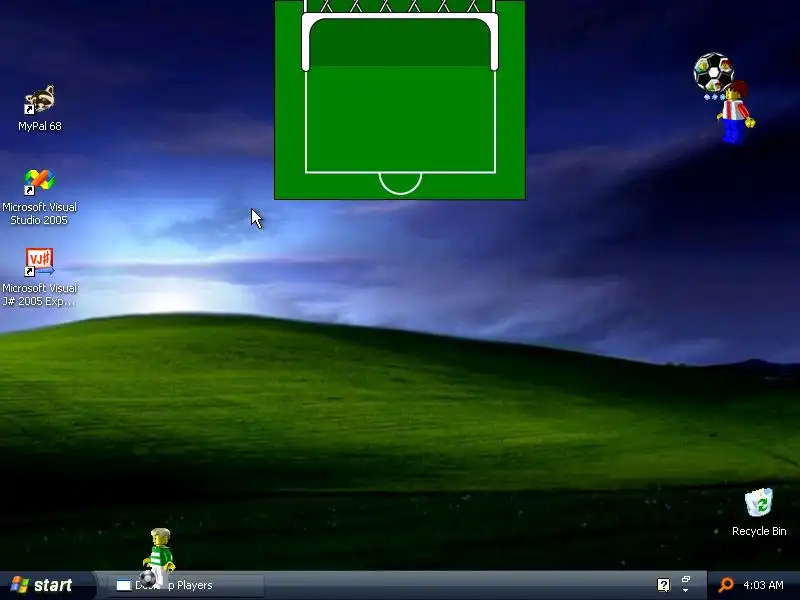Image resolution: width=800 pixels, height=600 pixels.
Task: Click the LEGO player in red striped shirt
Action: 735,112
